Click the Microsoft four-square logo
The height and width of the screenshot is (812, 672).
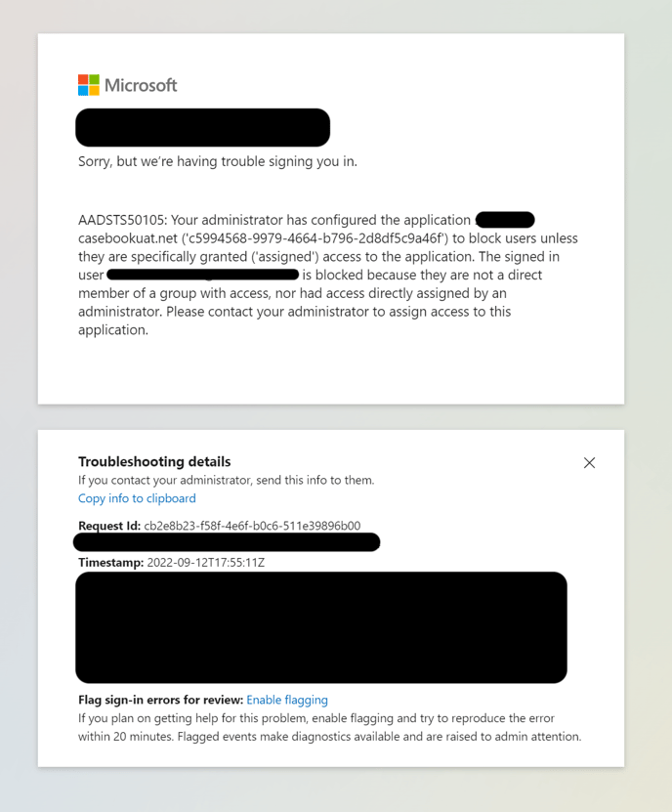pyautogui.click(x=89, y=85)
